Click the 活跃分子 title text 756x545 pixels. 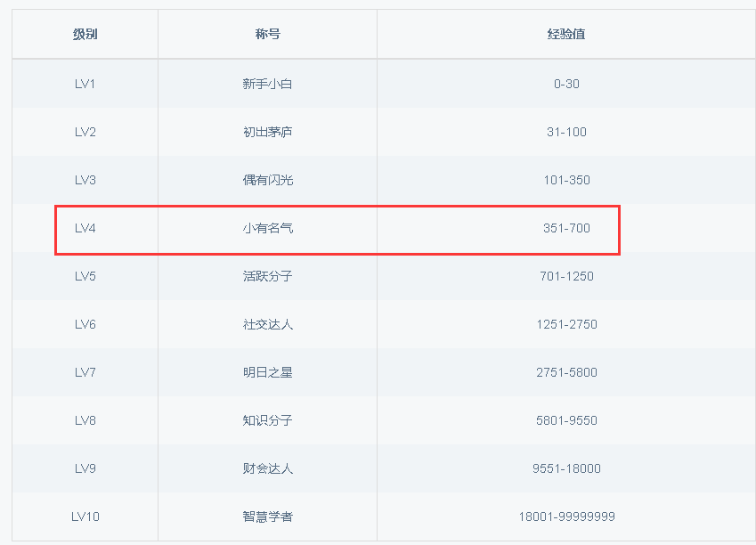point(267,276)
